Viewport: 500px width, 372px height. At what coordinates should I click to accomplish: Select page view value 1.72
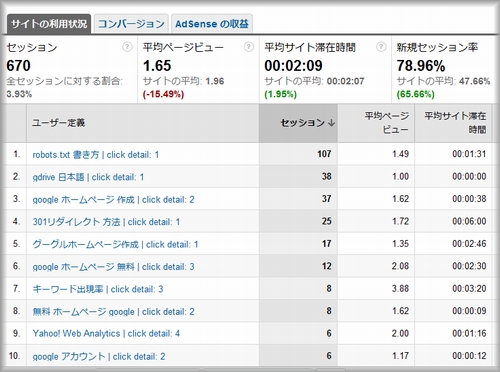point(400,221)
